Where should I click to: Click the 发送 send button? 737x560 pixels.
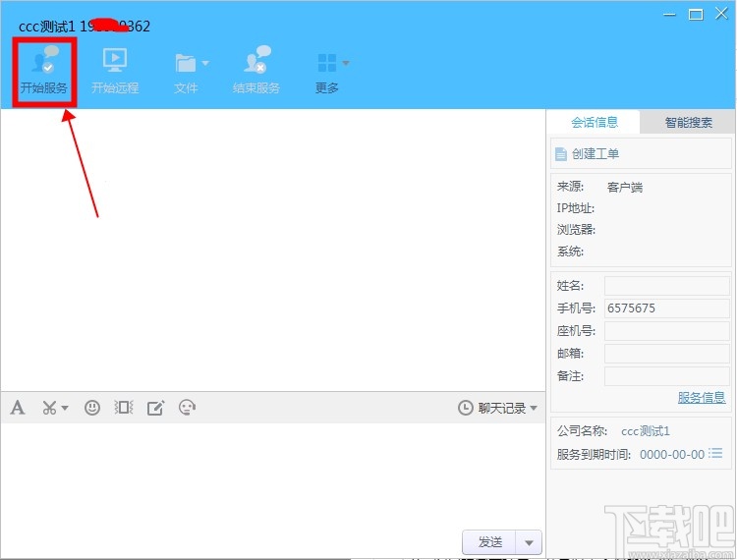[489, 542]
